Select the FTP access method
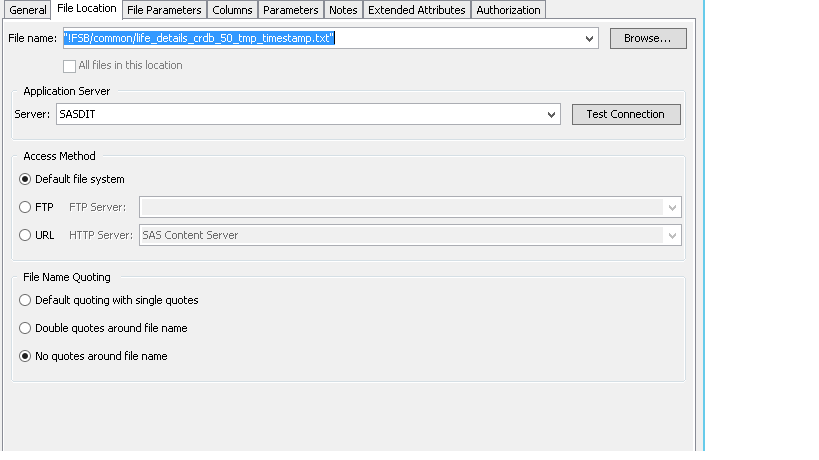The width and height of the screenshot is (819, 460). [x=25, y=207]
